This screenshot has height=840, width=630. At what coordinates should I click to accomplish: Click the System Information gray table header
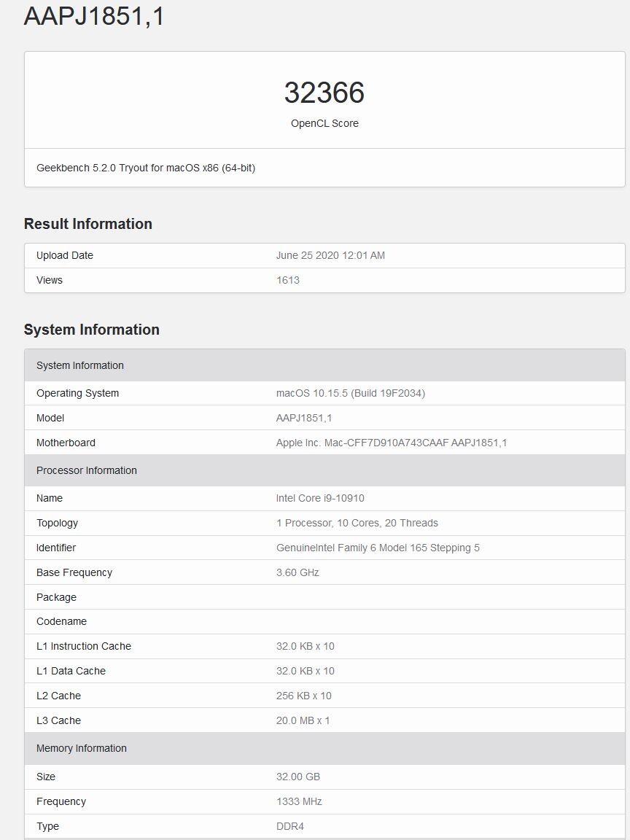point(80,365)
